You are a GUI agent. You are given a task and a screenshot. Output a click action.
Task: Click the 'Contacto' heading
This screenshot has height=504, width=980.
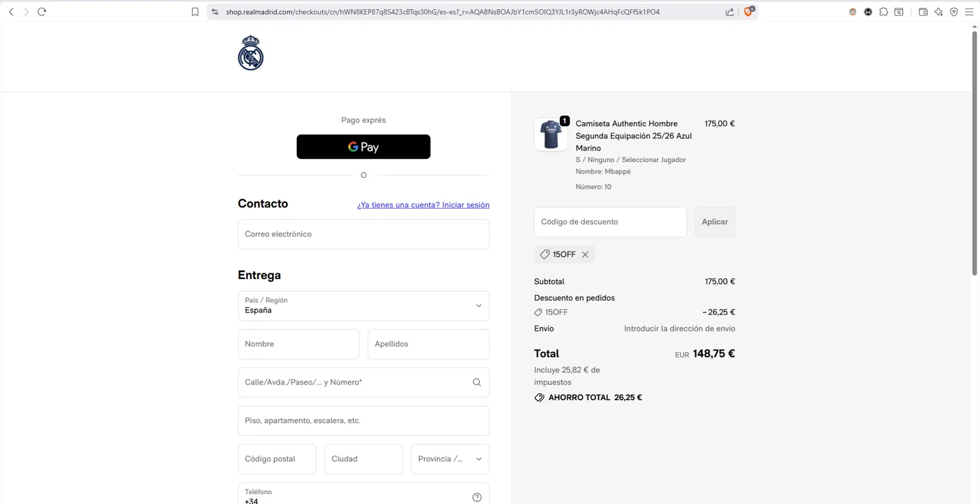tap(263, 204)
